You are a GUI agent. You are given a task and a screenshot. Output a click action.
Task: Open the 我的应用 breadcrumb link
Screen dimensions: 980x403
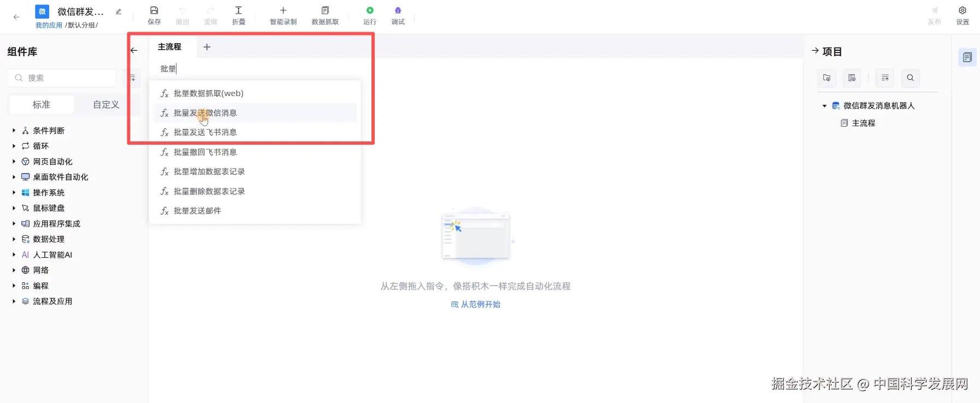[x=49, y=25]
